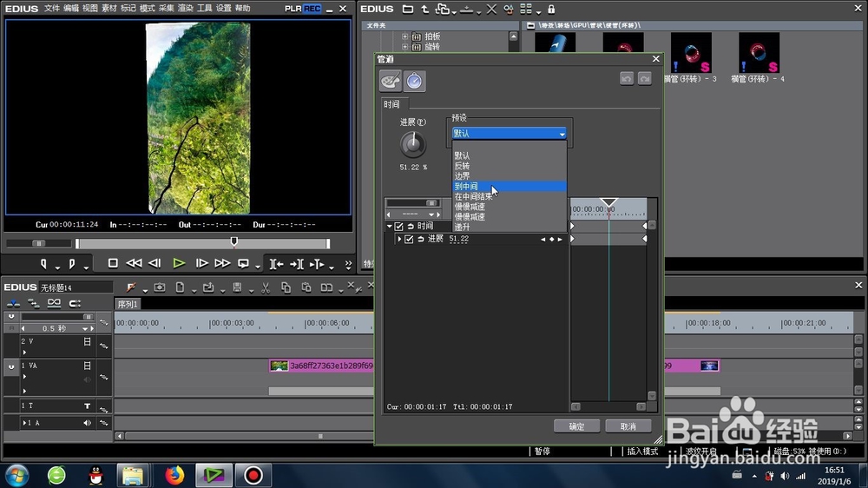Open dropdown next to the save icon

pyautogui.click(x=251, y=291)
